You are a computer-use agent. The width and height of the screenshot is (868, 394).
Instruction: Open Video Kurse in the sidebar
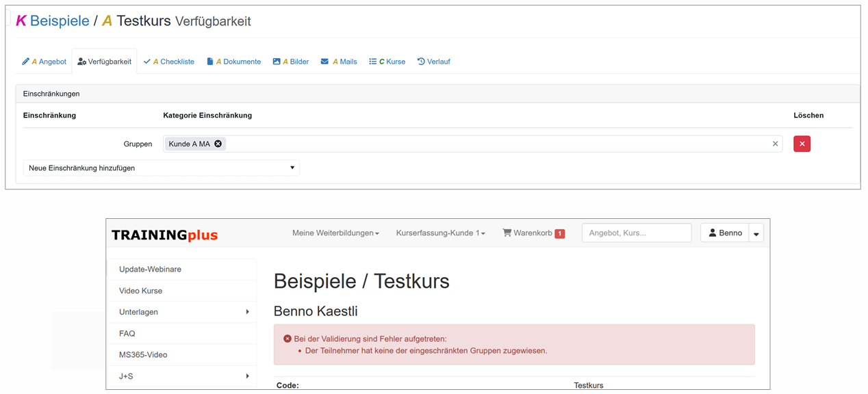[x=140, y=291]
